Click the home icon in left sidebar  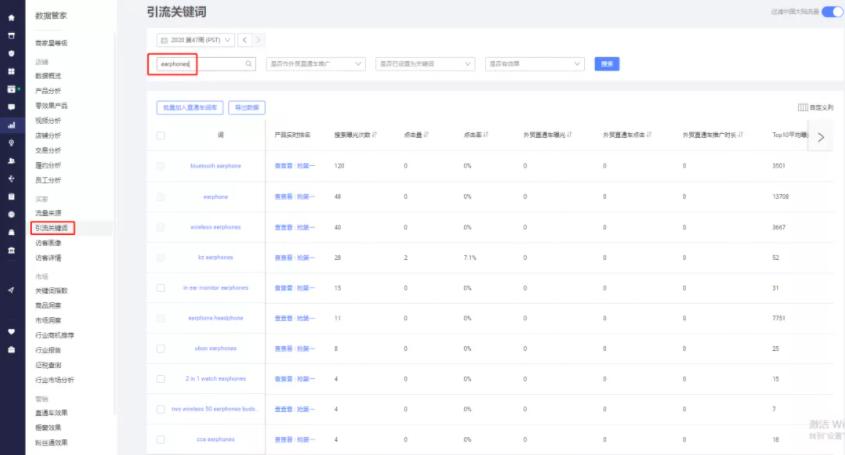pyautogui.click(x=12, y=17)
